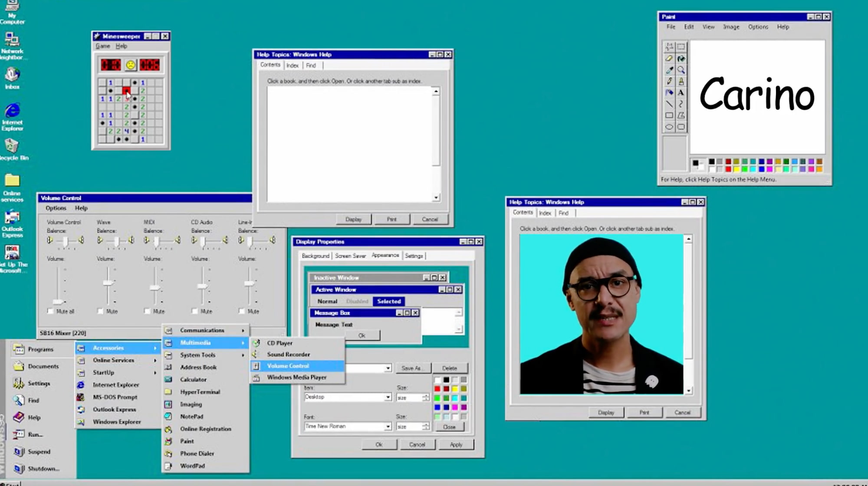Click OK in the Message Box preview

pyautogui.click(x=362, y=335)
